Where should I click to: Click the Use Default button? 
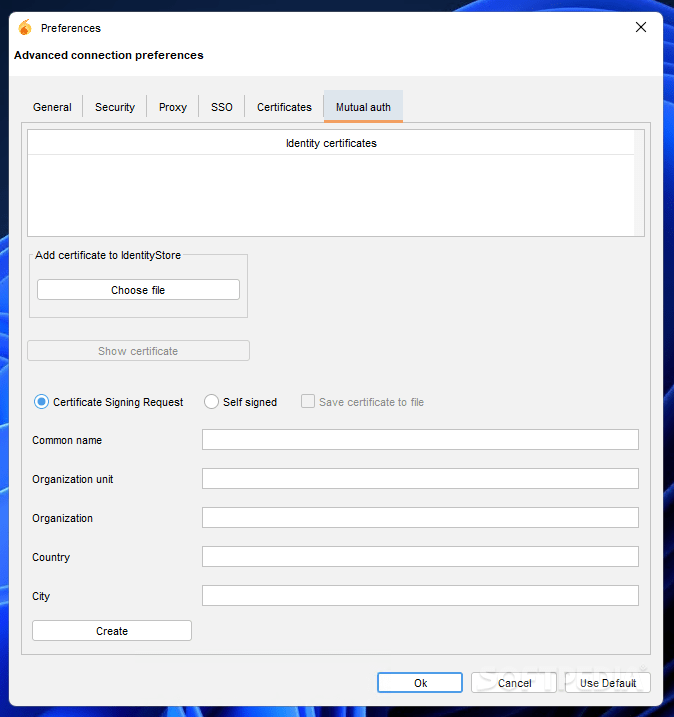pos(608,683)
